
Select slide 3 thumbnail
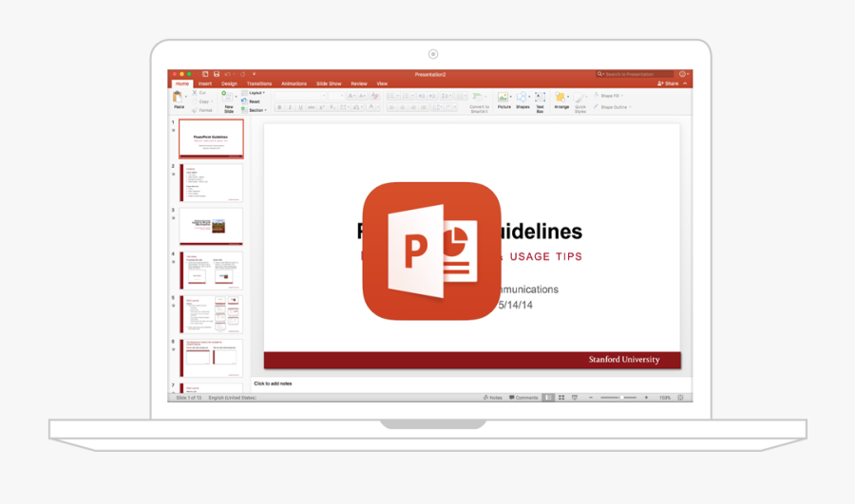point(211,226)
